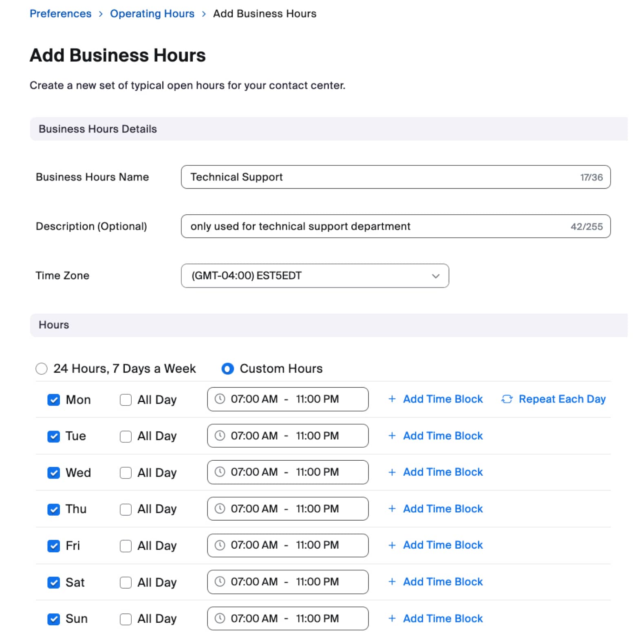Click the plus icon for Tuesday's time block
The height and width of the screenshot is (644, 644).
pos(392,435)
